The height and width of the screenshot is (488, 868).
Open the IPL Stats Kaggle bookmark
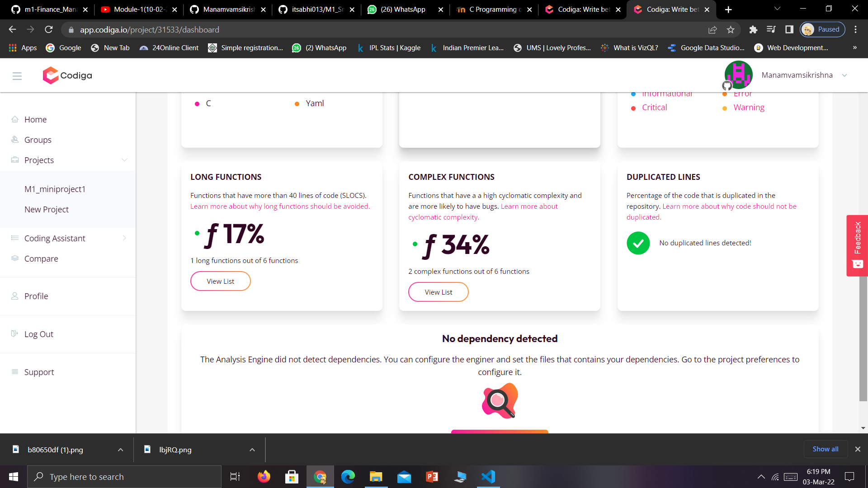389,48
